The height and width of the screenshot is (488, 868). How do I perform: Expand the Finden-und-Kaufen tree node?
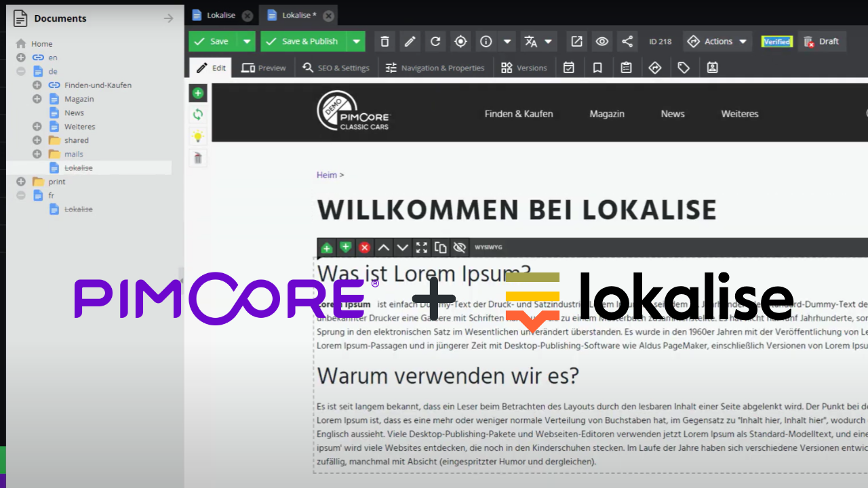click(37, 85)
